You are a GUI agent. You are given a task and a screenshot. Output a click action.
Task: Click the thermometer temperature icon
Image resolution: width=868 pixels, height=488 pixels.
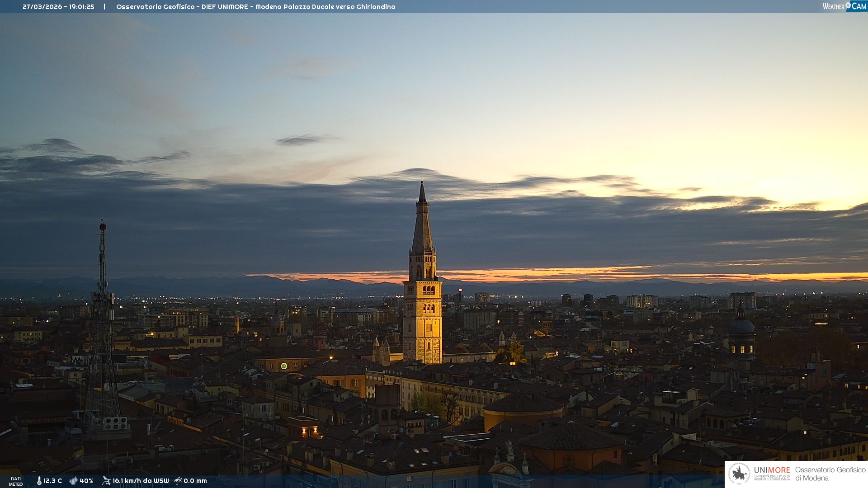tap(39, 481)
